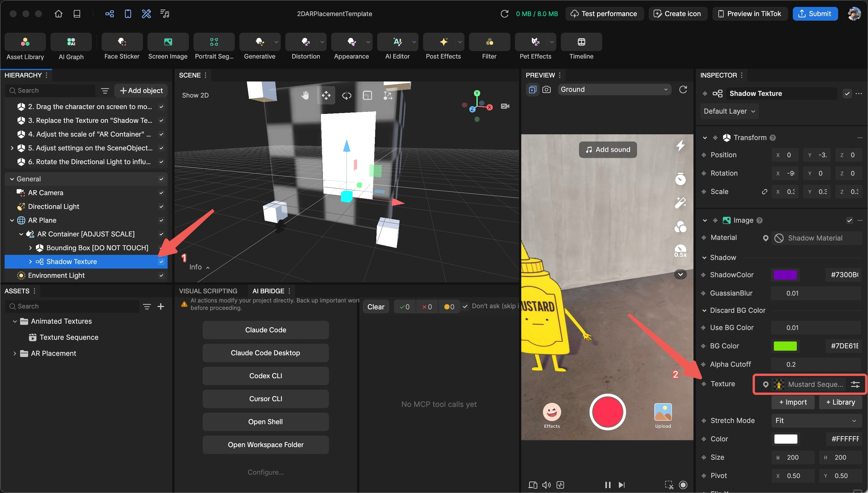Open the Default Layer dropdown
This screenshot has height=493, width=868.
click(x=729, y=111)
